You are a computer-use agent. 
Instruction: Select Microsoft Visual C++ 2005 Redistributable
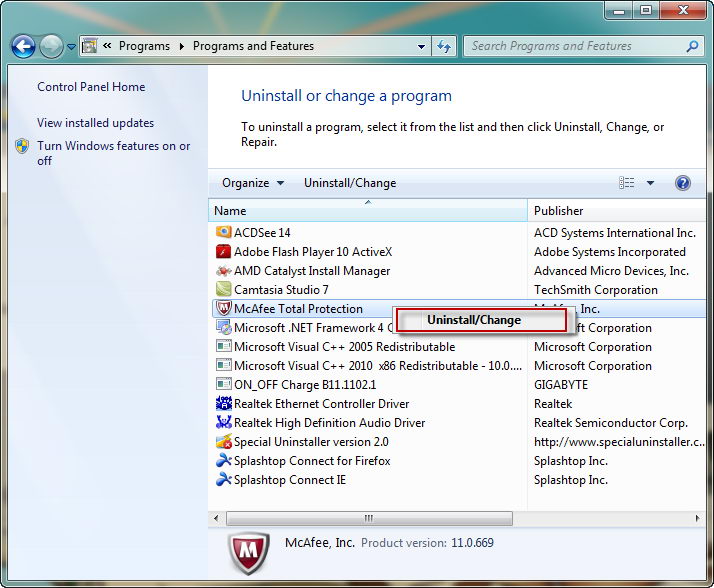pos(345,347)
